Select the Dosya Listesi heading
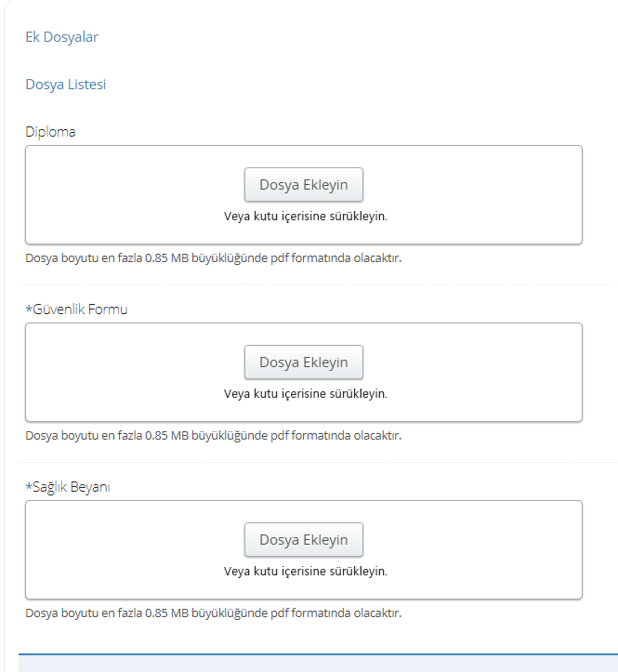Viewport: 618px width, 672px height. [x=66, y=85]
